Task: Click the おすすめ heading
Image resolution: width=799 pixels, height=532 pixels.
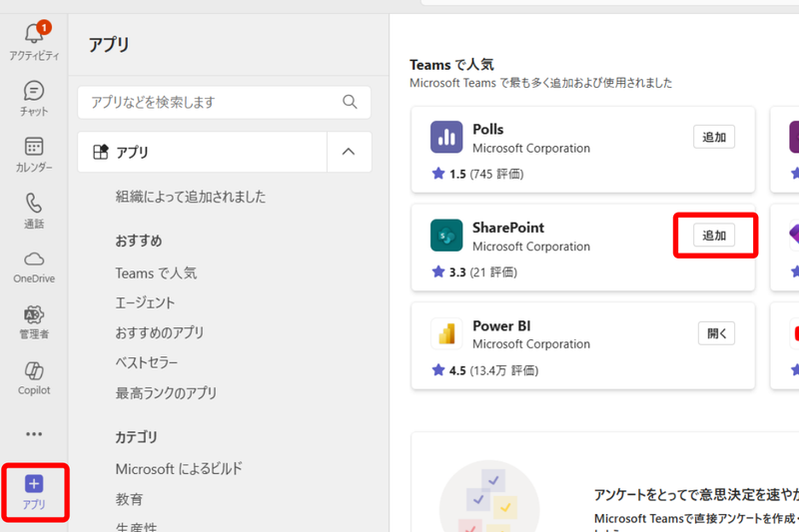Action: [x=139, y=241]
